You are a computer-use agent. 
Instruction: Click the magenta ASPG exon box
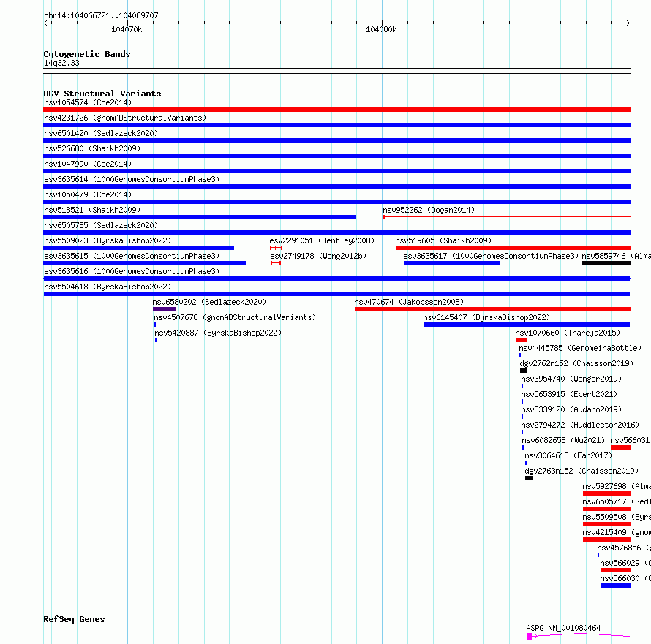(529, 637)
